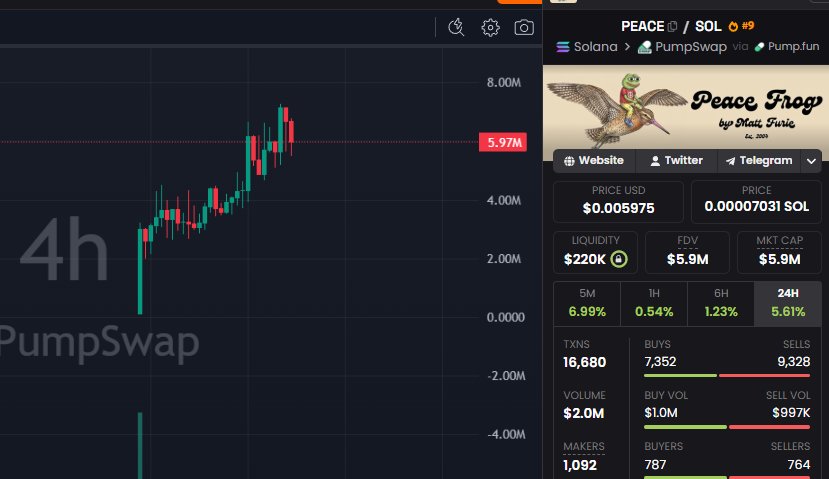The image size is (829, 479).
Task: Click the PumpSwap DEX logo icon
Action: coord(644,47)
